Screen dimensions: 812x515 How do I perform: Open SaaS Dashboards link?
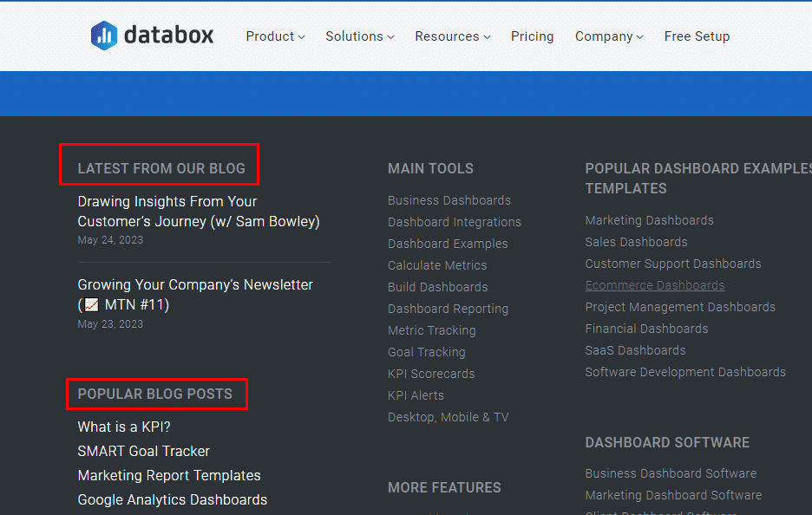tap(635, 351)
